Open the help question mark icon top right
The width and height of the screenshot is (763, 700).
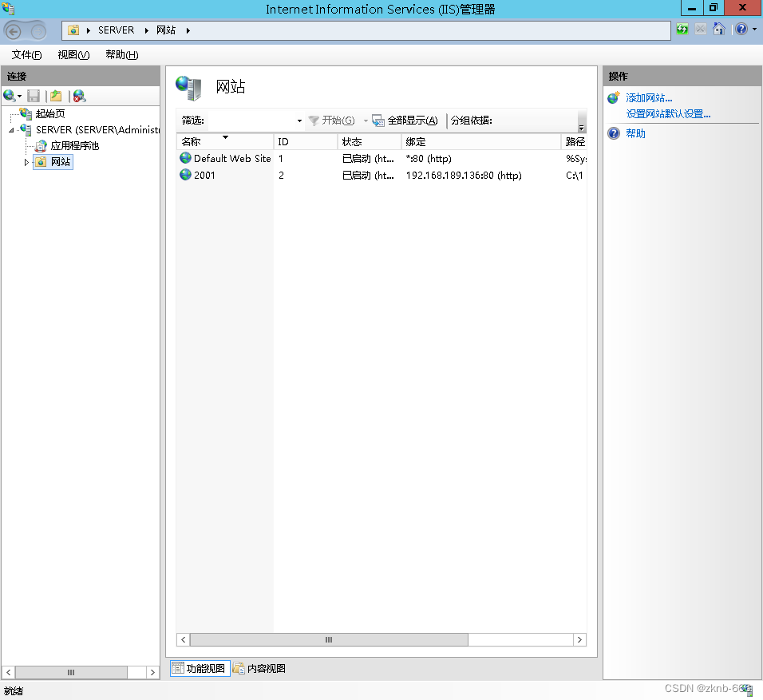741,30
